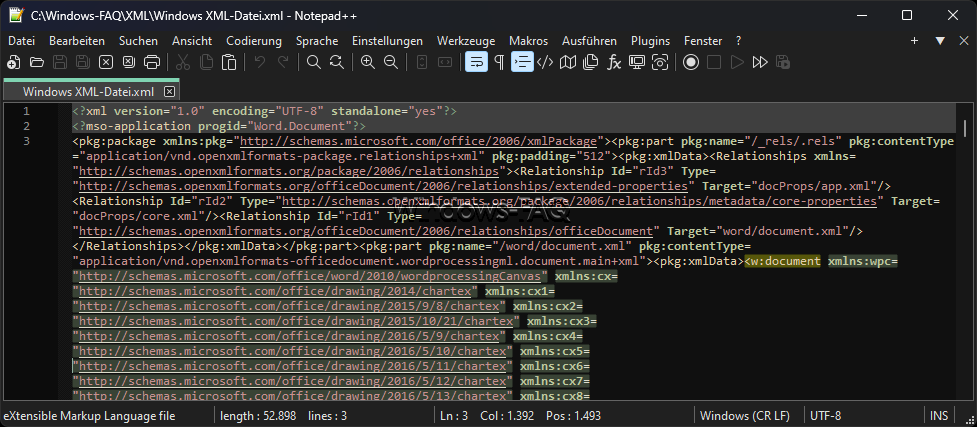The width and height of the screenshot is (977, 427).
Task: Open the metadata/core-properties link
Action: click(579, 201)
